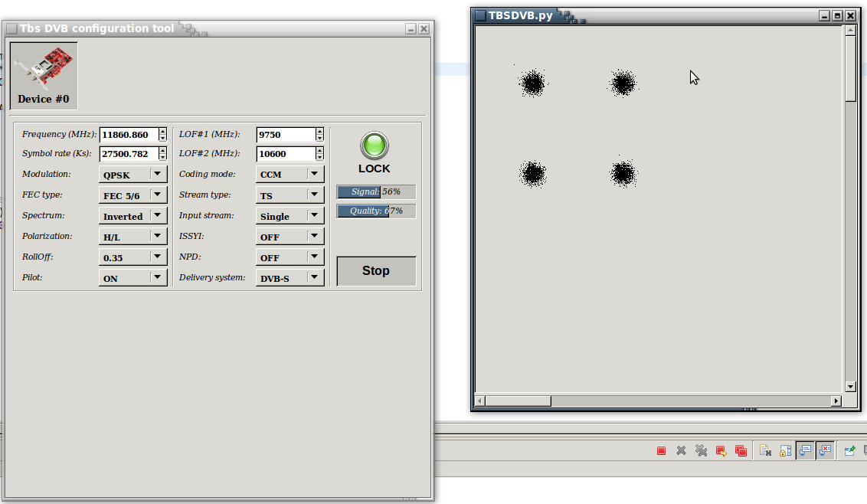Image resolution: width=867 pixels, height=504 pixels.
Task: Click the "Delivery system:" label
Action: coord(212,277)
